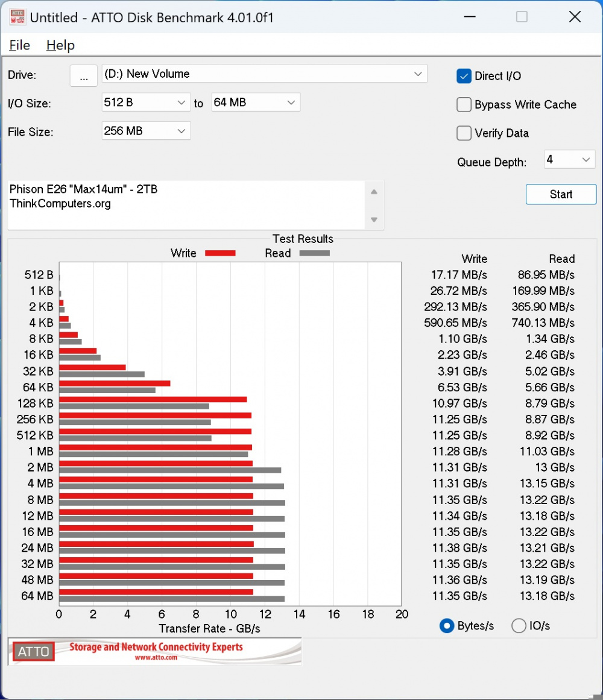Click the browse drive '...' button
The image size is (603, 700).
coord(83,75)
